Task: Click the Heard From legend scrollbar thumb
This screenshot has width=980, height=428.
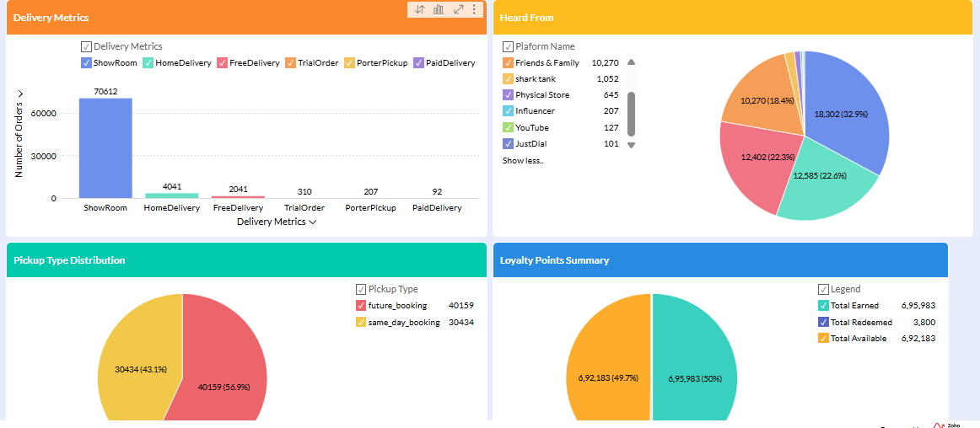Action: (x=631, y=114)
